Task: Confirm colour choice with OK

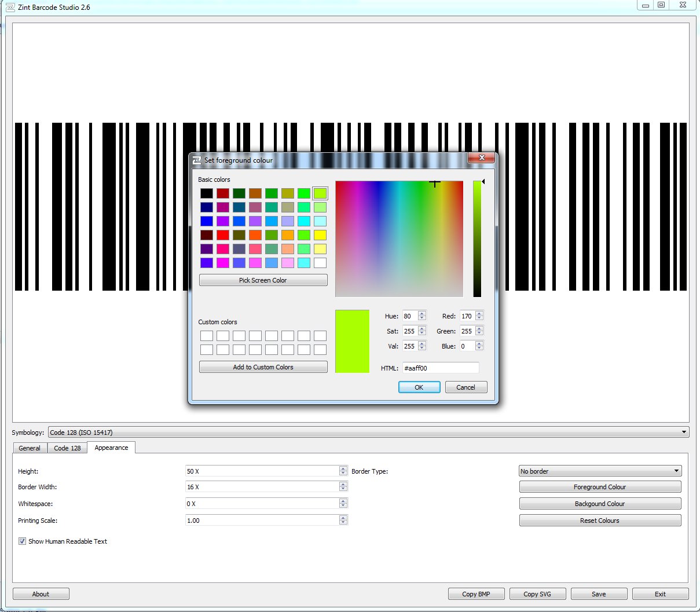Action: [419, 387]
